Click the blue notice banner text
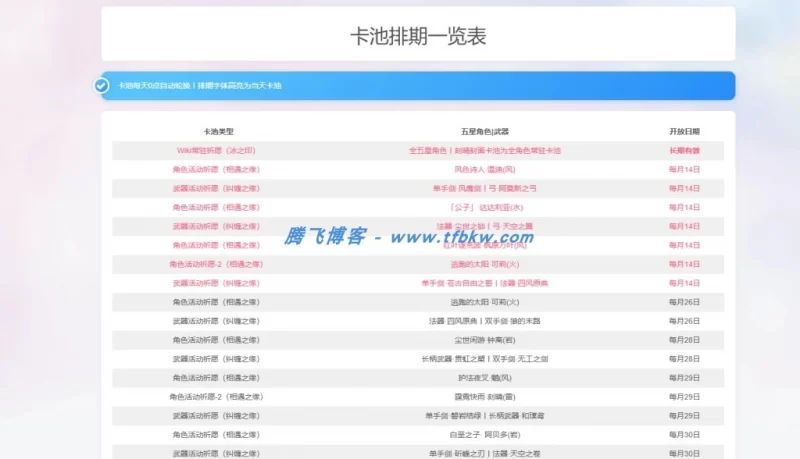Viewport: 800px width, 459px height. (x=199, y=86)
